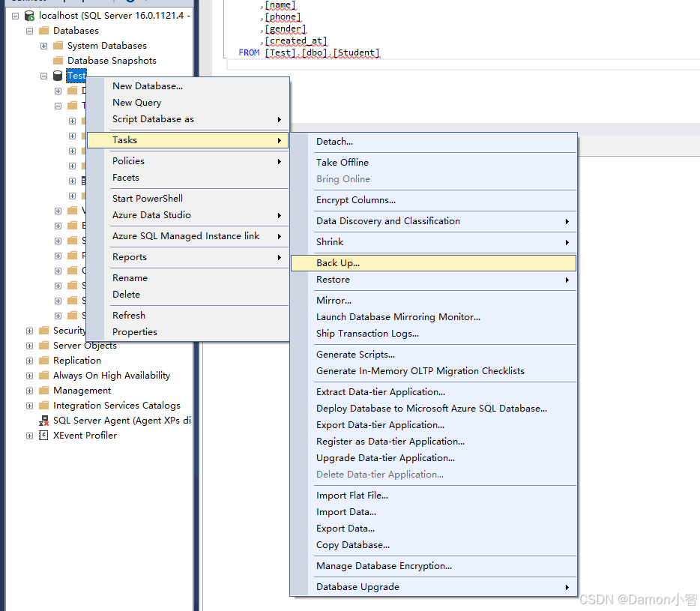Expand the System Databases node

point(44,46)
